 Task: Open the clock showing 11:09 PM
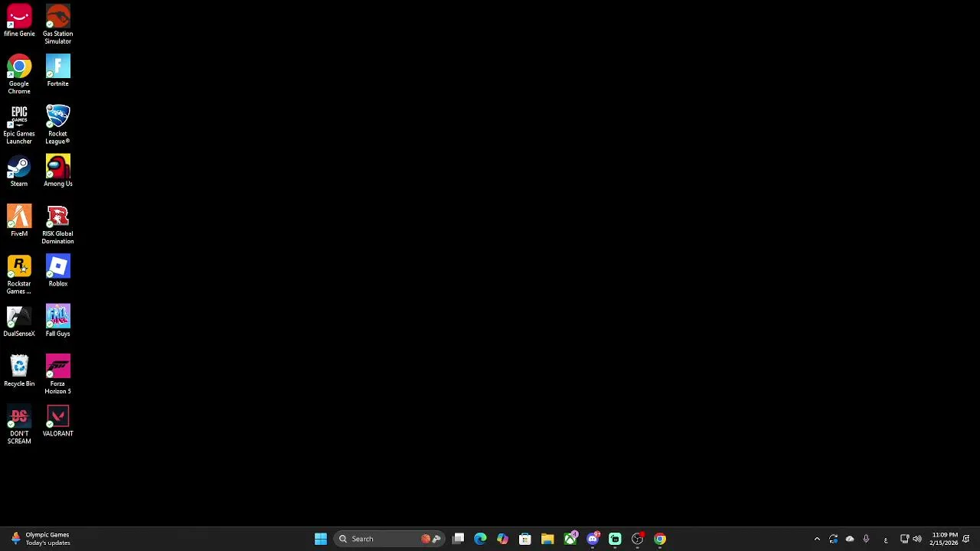(944, 539)
